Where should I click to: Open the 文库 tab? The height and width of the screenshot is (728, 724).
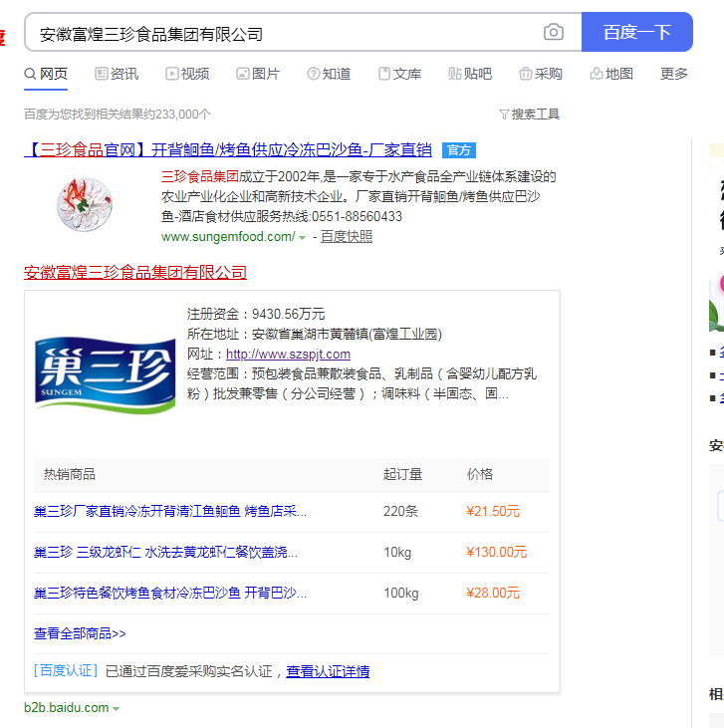click(399, 74)
